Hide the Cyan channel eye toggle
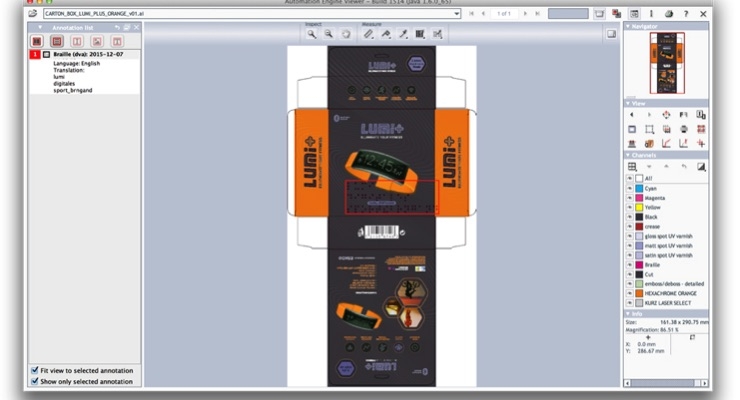Viewport: 740px width, 400px height. [x=630, y=188]
